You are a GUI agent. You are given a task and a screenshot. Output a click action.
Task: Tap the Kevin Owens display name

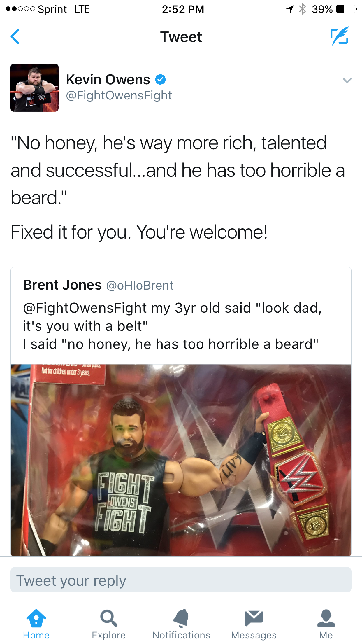point(108,79)
